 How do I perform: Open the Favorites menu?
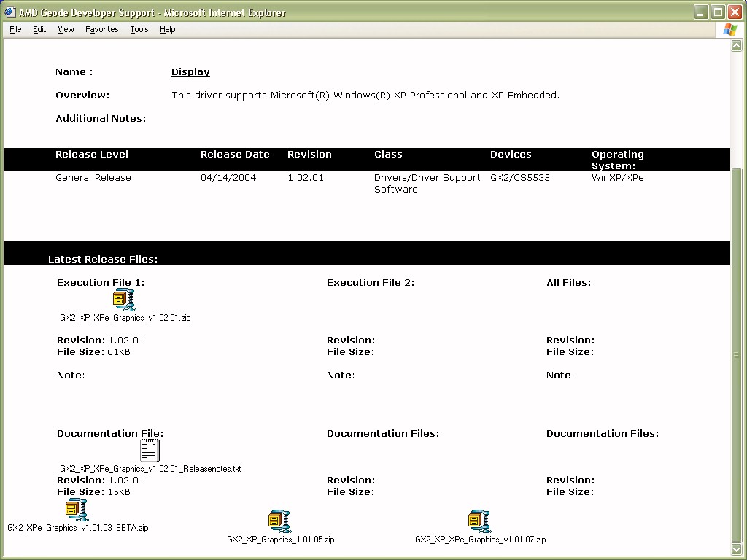[101, 29]
